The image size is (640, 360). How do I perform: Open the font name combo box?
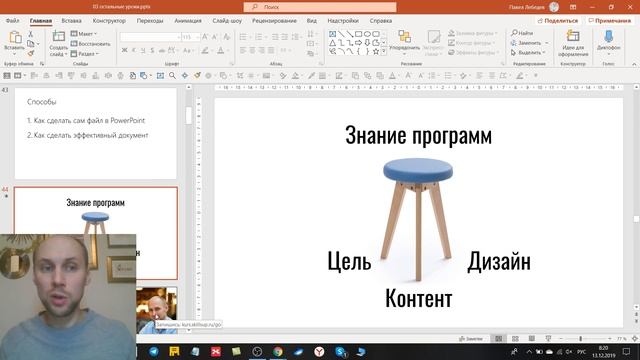pyautogui.click(x=151, y=37)
